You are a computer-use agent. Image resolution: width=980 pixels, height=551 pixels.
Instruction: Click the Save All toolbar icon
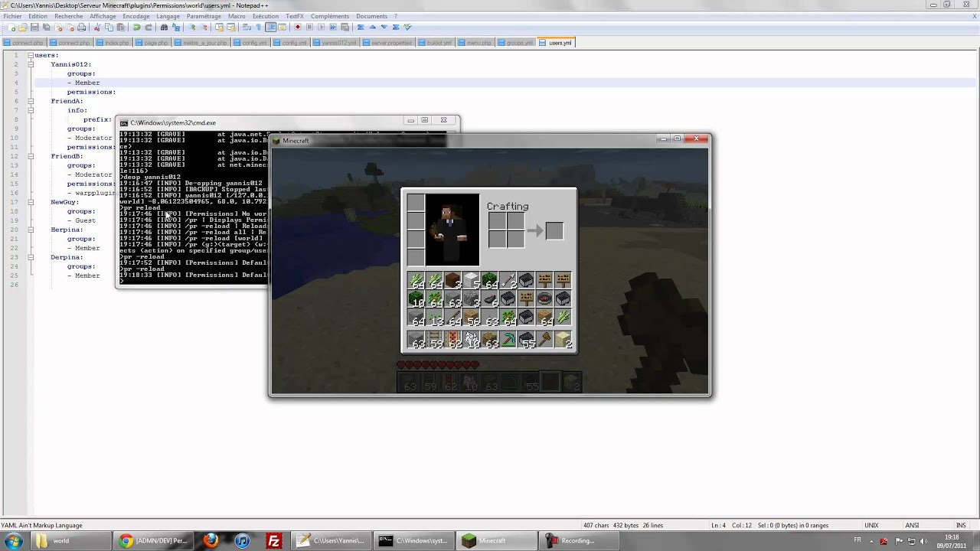[x=46, y=28]
